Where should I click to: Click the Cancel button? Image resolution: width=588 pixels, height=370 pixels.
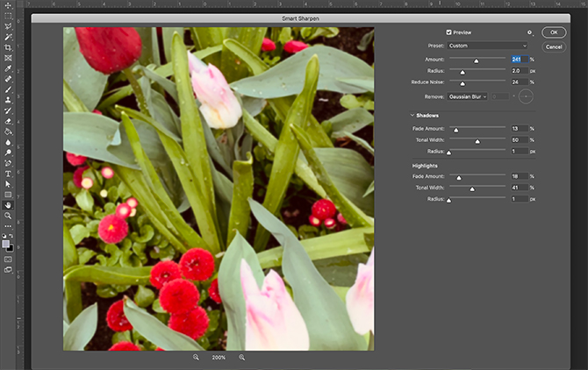554,46
